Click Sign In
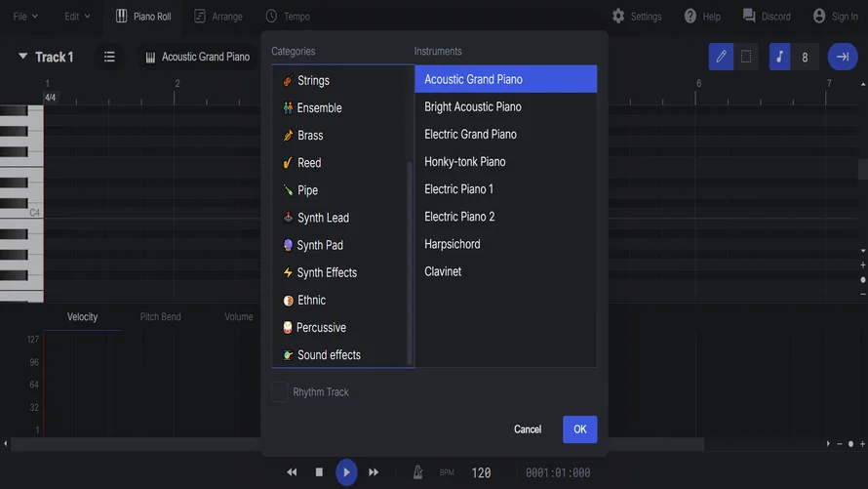 836,16
